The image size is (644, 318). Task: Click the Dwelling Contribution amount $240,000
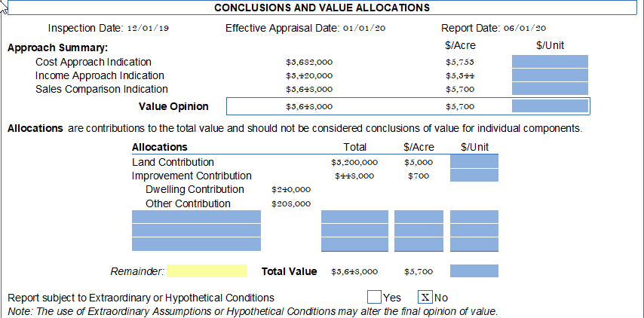click(291, 190)
